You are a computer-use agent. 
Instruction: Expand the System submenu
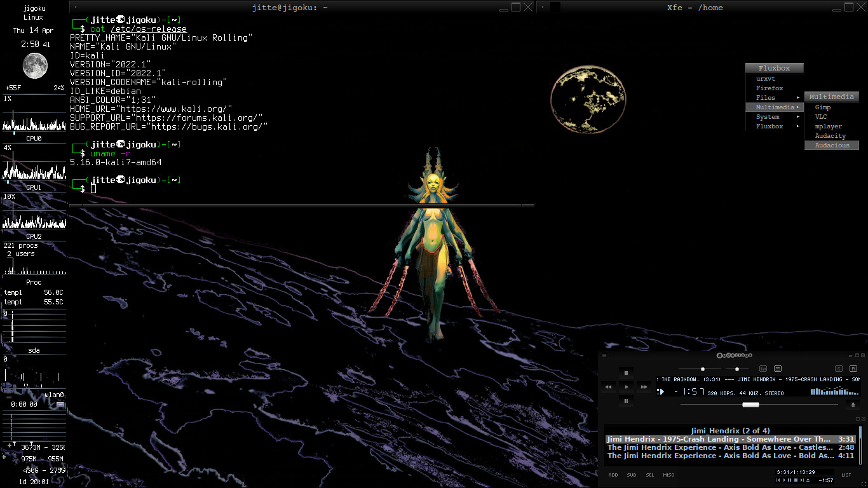pyautogui.click(x=774, y=117)
